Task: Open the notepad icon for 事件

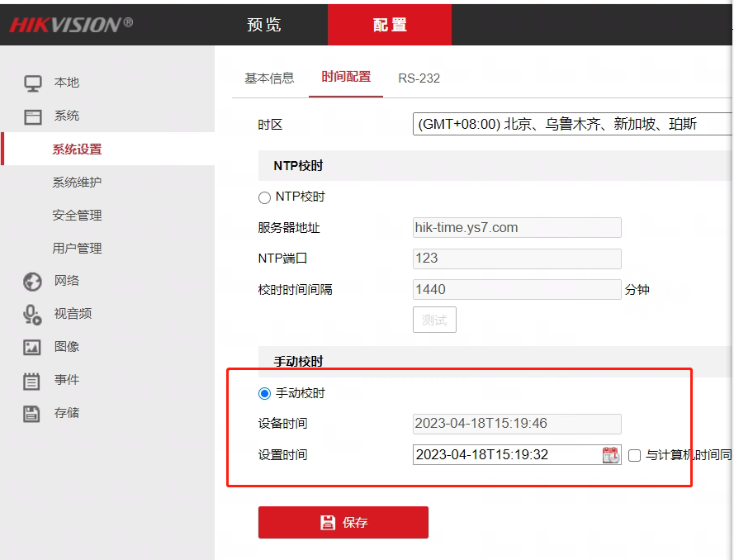Action: click(x=32, y=381)
